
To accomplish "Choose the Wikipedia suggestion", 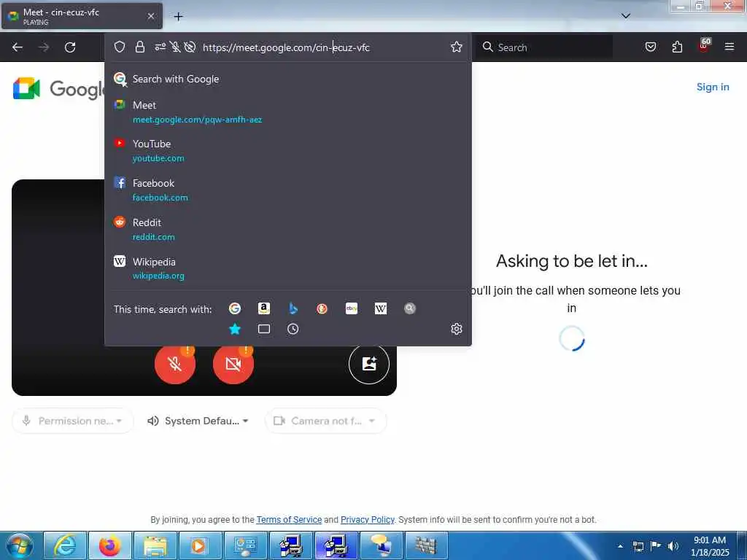I will click(x=287, y=268).
